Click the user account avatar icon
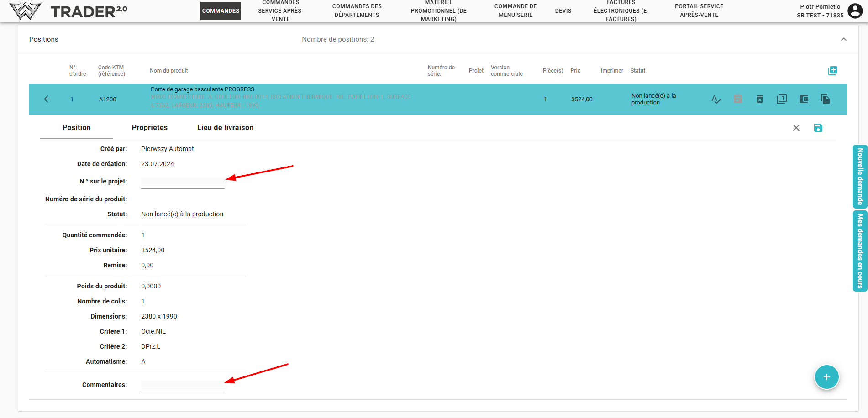Screen dimensions: 868x418 tap(855, 10)
